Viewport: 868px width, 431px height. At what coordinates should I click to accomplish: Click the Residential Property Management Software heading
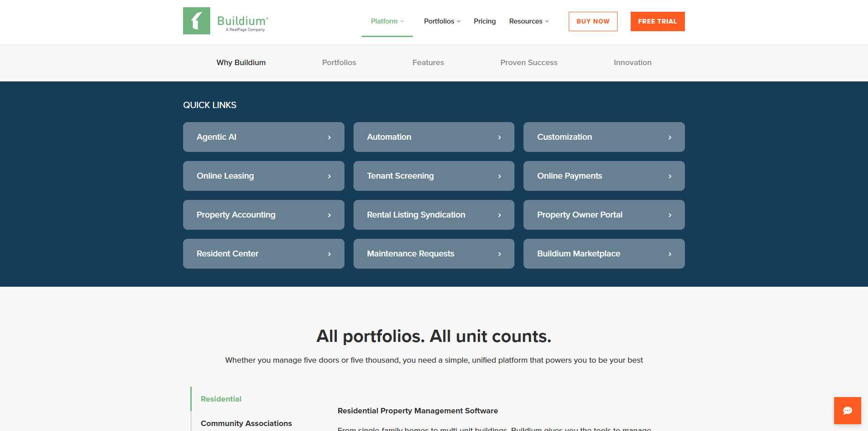(x=418, y=411)
